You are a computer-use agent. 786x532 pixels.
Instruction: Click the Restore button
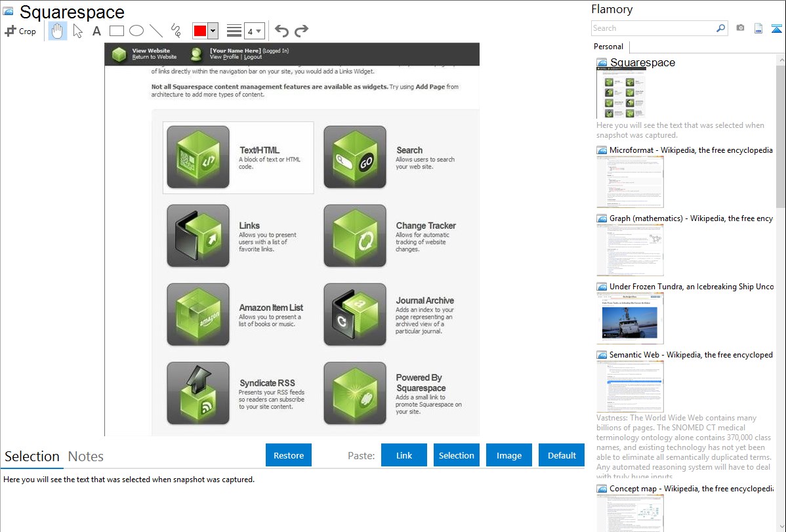coord(289,455)
